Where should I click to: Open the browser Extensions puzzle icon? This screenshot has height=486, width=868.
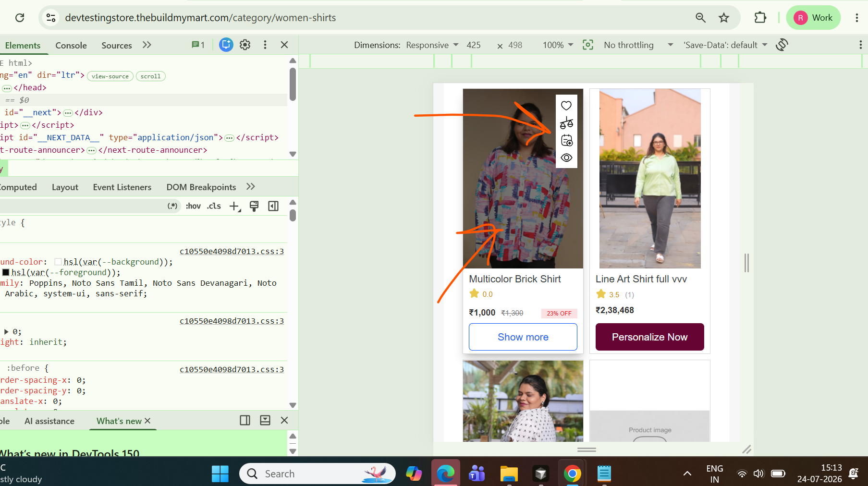(760, 18)
